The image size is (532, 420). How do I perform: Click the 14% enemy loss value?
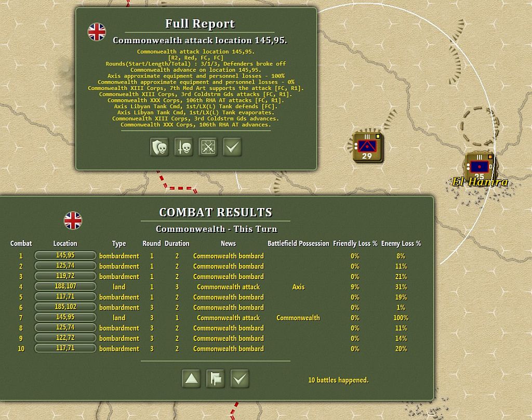[x=401, y=338]
